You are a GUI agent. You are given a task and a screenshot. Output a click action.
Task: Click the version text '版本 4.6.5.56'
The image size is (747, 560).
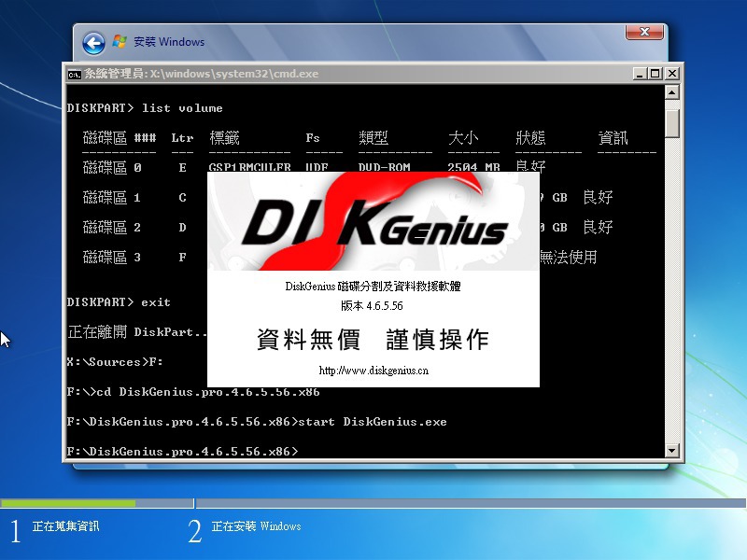point(372,306)
